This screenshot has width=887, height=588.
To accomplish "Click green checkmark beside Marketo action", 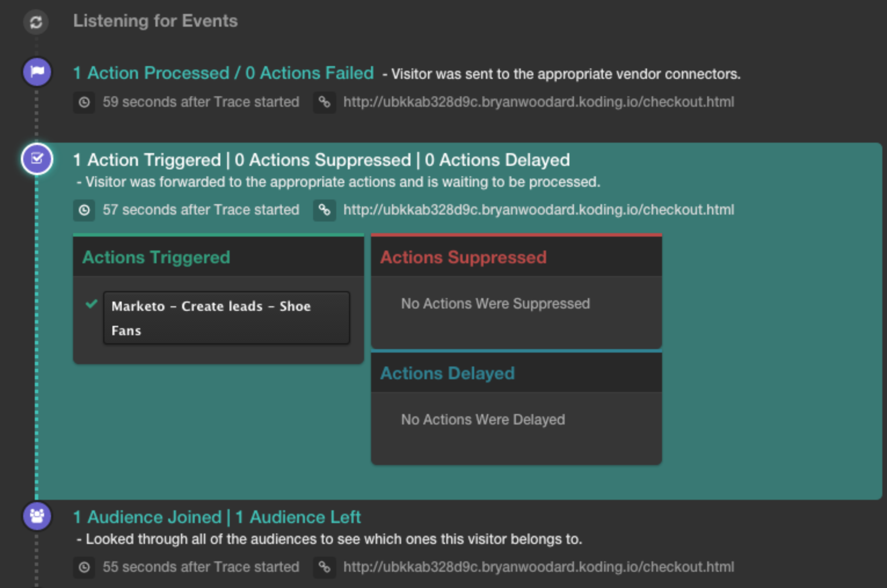I will [x=91, y=304].
